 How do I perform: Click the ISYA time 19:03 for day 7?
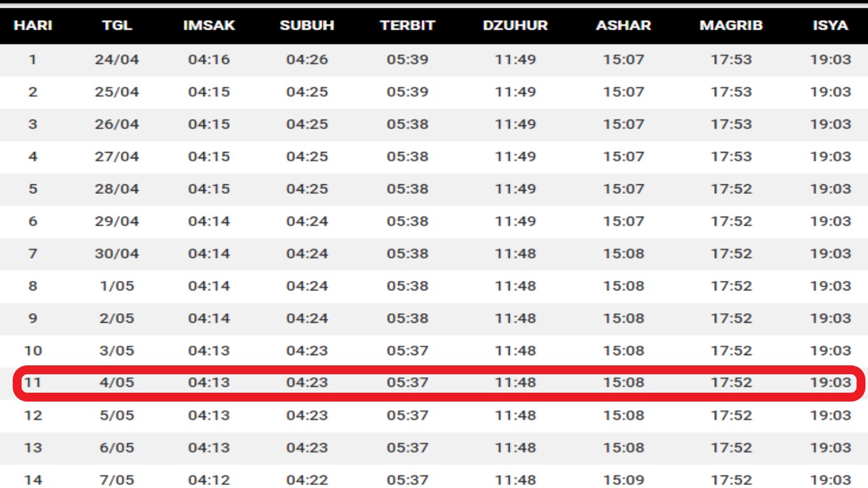[x=829, y=254]
